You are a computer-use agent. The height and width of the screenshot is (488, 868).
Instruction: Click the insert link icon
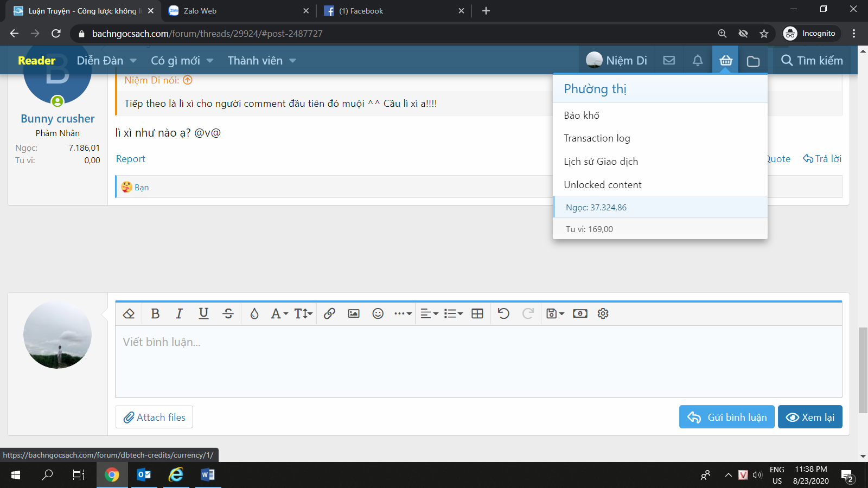[x=329, y=313]
